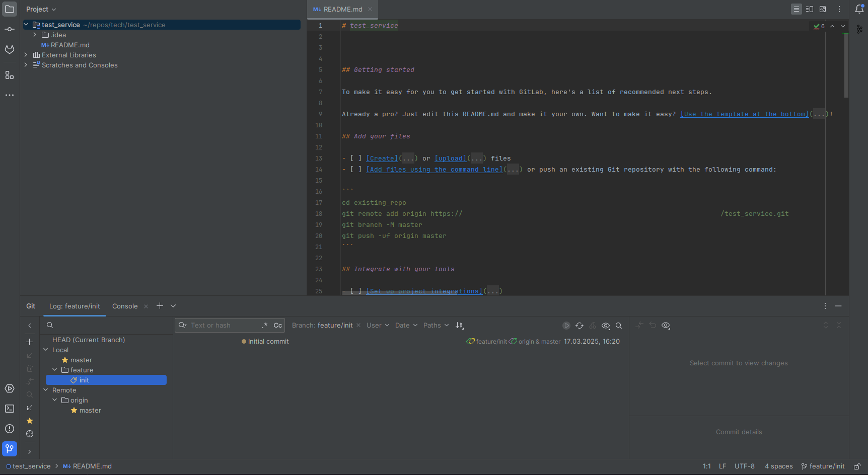Switch to editor and preview split view
Viewport: 868px width, 475px height.
pos(810,9)
